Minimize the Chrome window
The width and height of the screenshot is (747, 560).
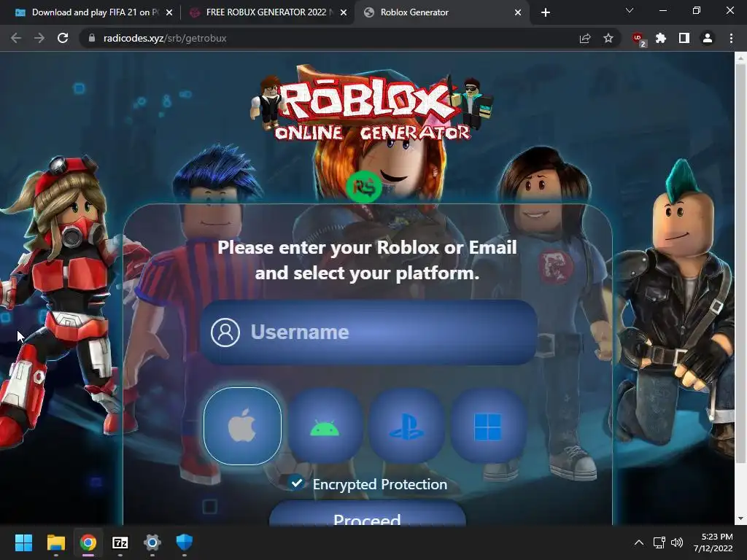point(662,10)
